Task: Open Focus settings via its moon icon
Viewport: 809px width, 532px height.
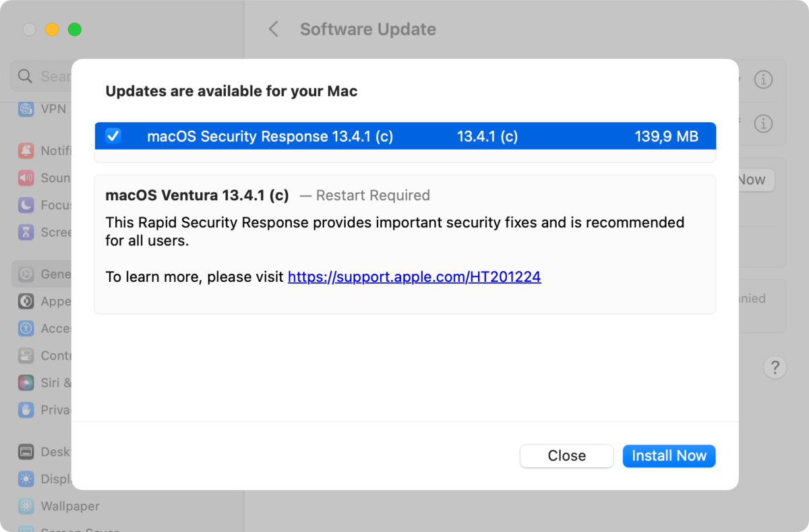Action: 26,205
